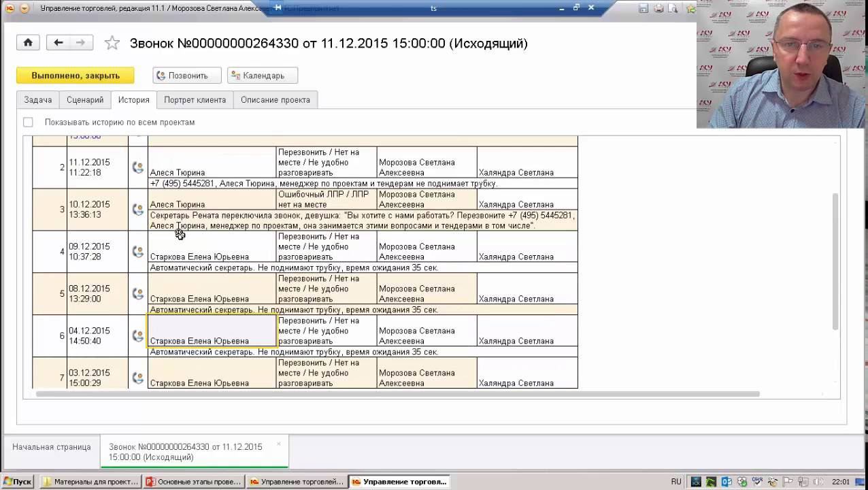Image resolution: width=868 pixels, height=490 pixels.
Task: Click the 1C application logo icon
Action: tap(10, 8)
